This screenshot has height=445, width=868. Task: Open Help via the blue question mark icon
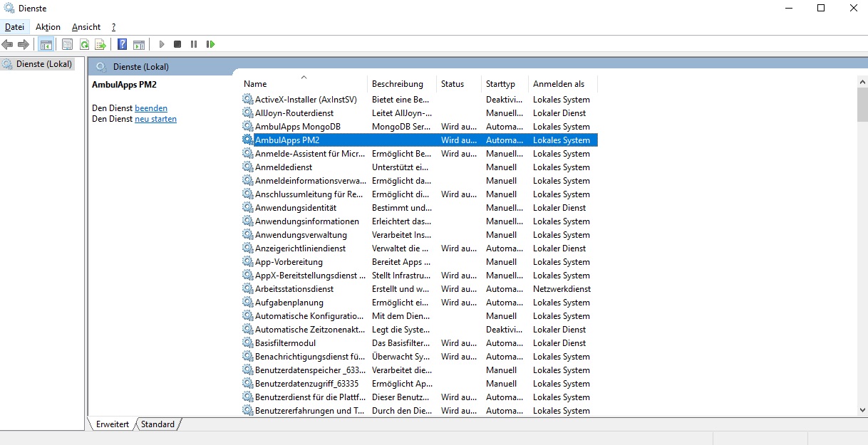click(x=123, y=44)
